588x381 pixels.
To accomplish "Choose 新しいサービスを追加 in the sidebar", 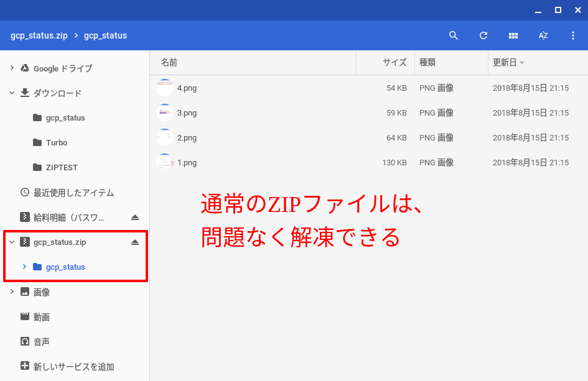I will click(75, 366).
